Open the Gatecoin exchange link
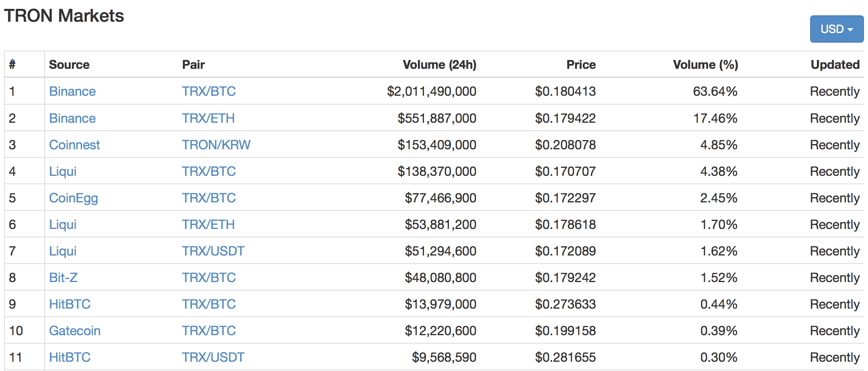This screenshot has width=868, height=371. (75, 331)
